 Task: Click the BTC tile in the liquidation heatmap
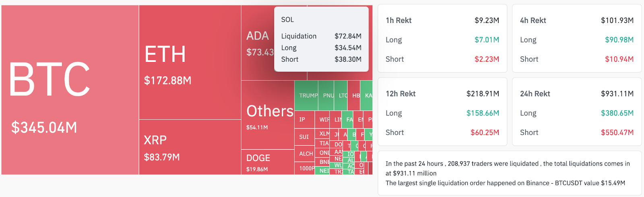tap(70, 90)
